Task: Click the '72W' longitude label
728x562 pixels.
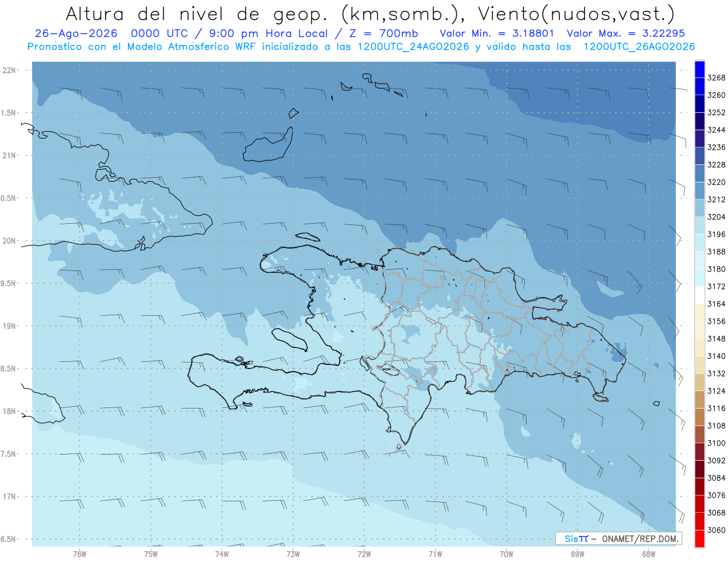Action: click(x=364, y=554)
